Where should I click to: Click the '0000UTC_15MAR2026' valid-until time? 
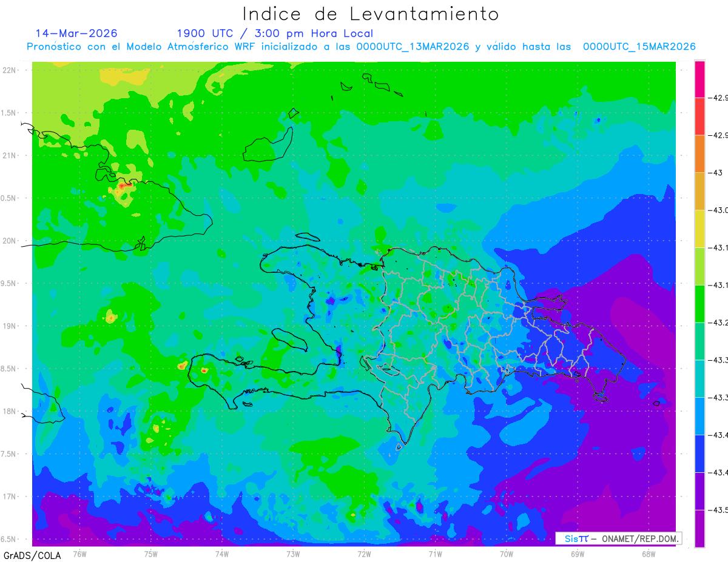[x=639, y=47]
